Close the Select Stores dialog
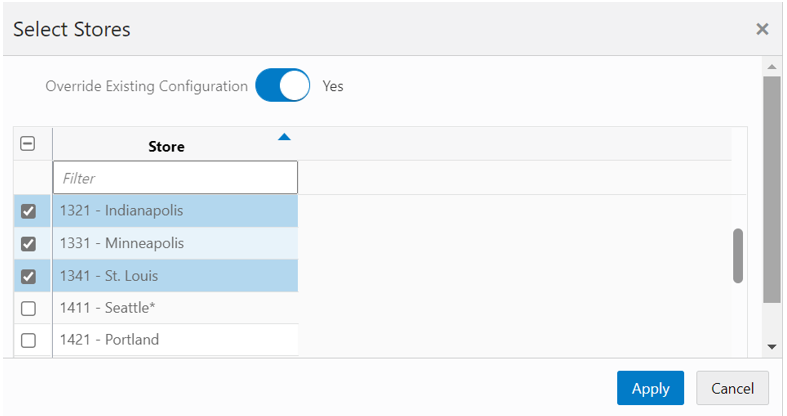 click(x=762, y=29)
